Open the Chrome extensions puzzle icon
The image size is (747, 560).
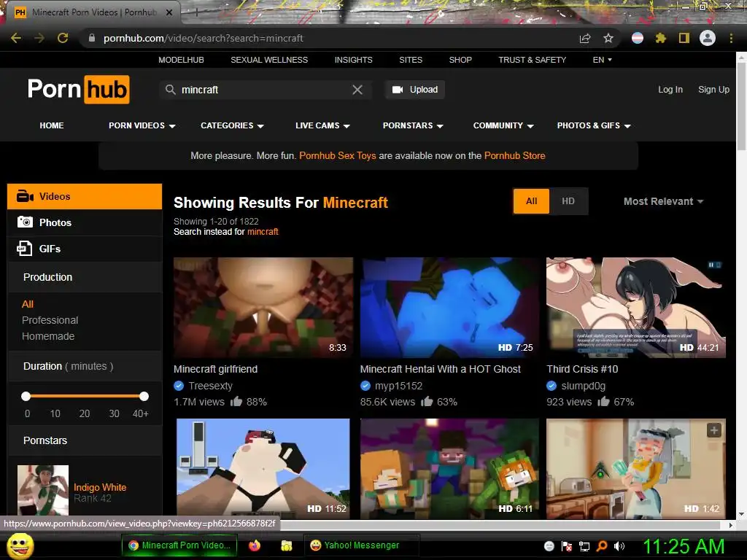tap(661, 38)
